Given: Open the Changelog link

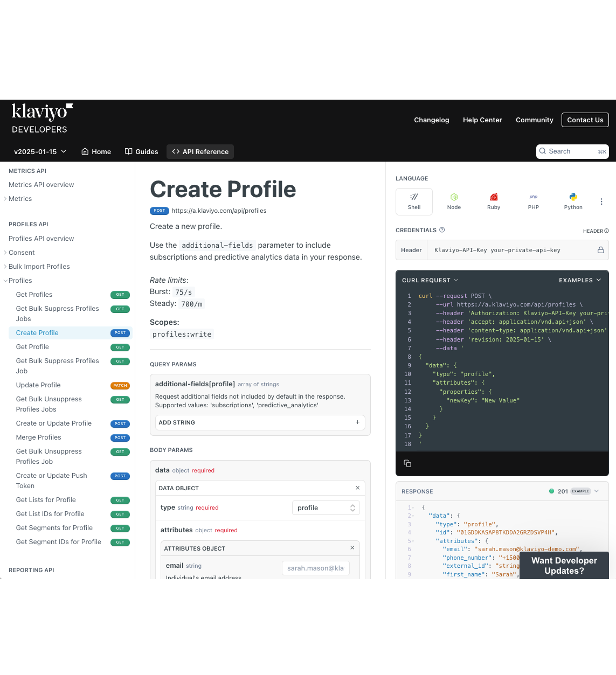Looking at the screenshot, I should pyautogui.click(x=431, y=120).
